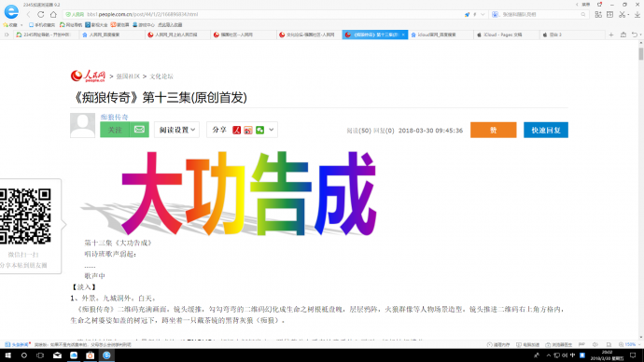
Task: Open the extensions grid icon
Action: (x=598, y=14)
